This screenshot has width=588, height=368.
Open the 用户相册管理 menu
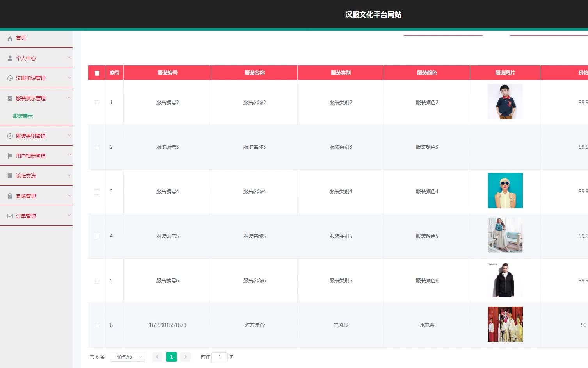point(36,156)
